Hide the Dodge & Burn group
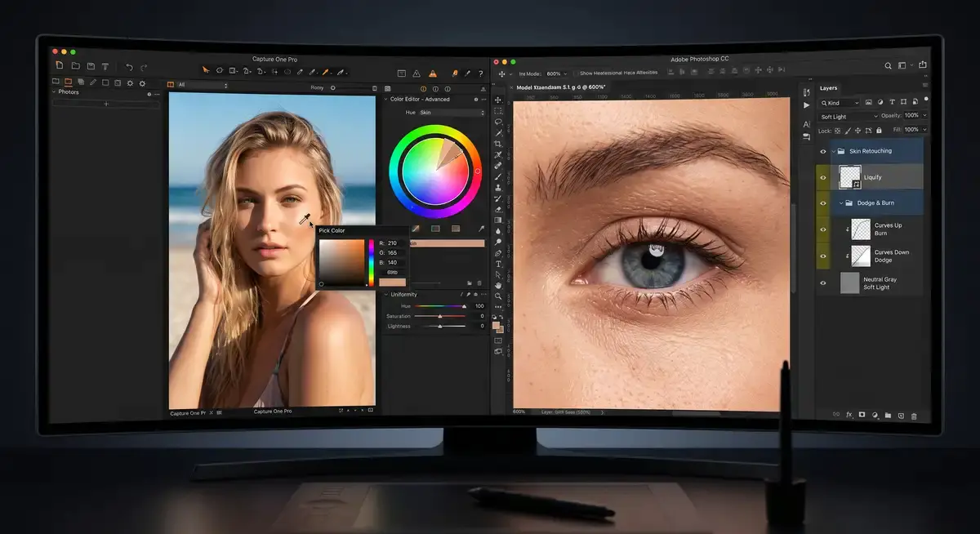Screen dimensions: 980x534 pyautogui.click(x=822, y=202)
